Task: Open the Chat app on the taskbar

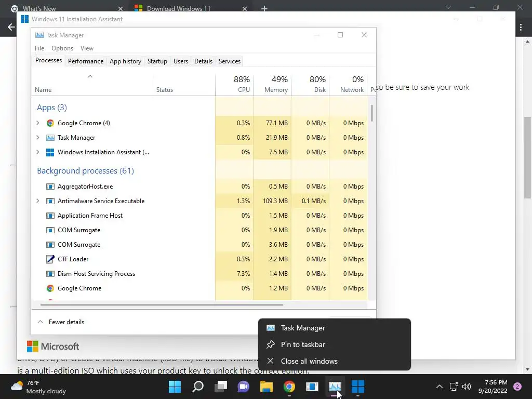Action: pyautogui.click(x=244, y=387)
